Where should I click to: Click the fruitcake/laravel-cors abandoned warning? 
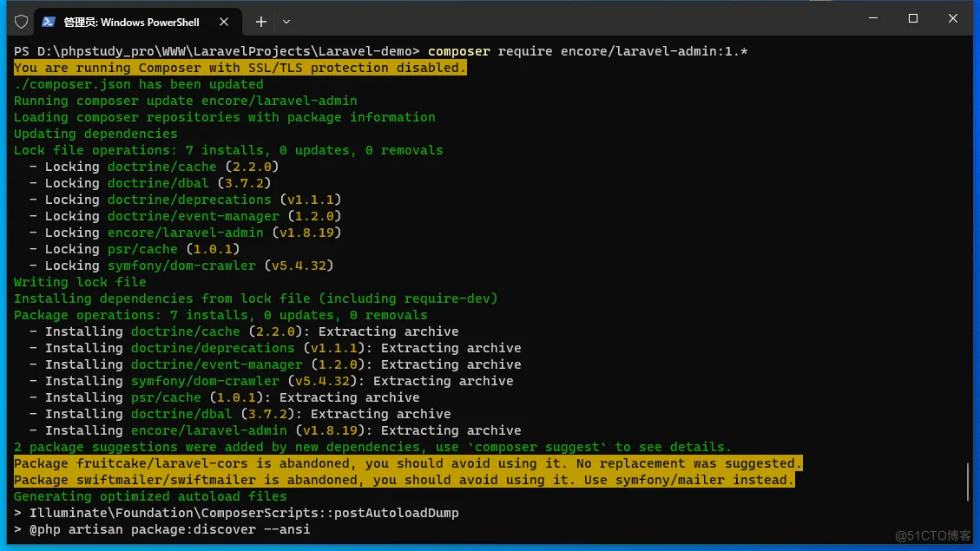tap(408, 463)
